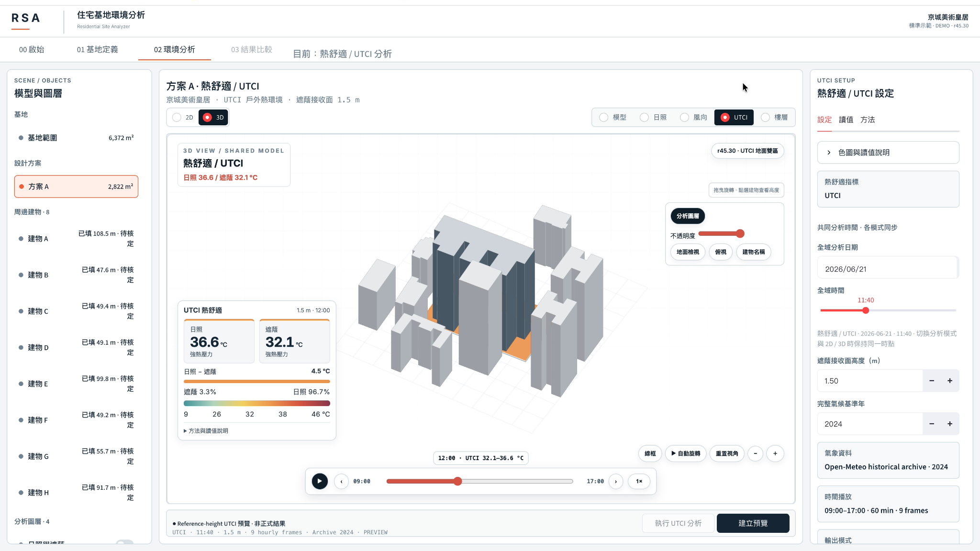Viewport: 980px width, 551px height.
Task: Switch to 俯視 top view
Action: (721, 252)
